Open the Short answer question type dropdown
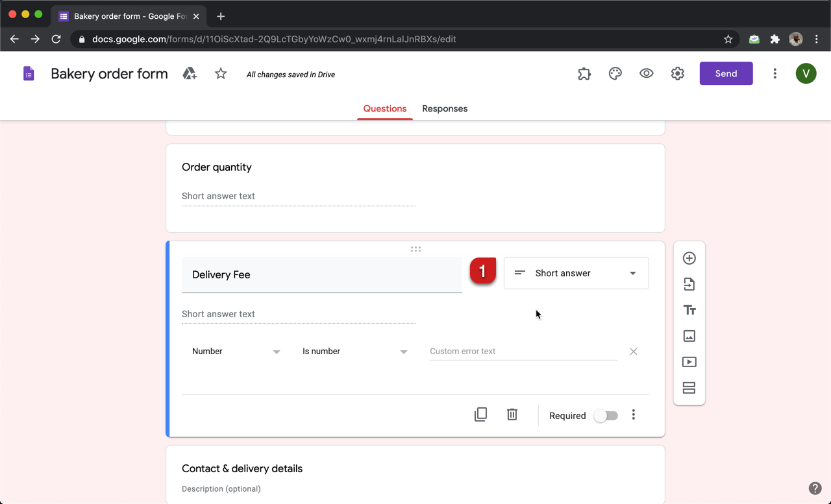The image size is (831, 504). coord(576,273)
